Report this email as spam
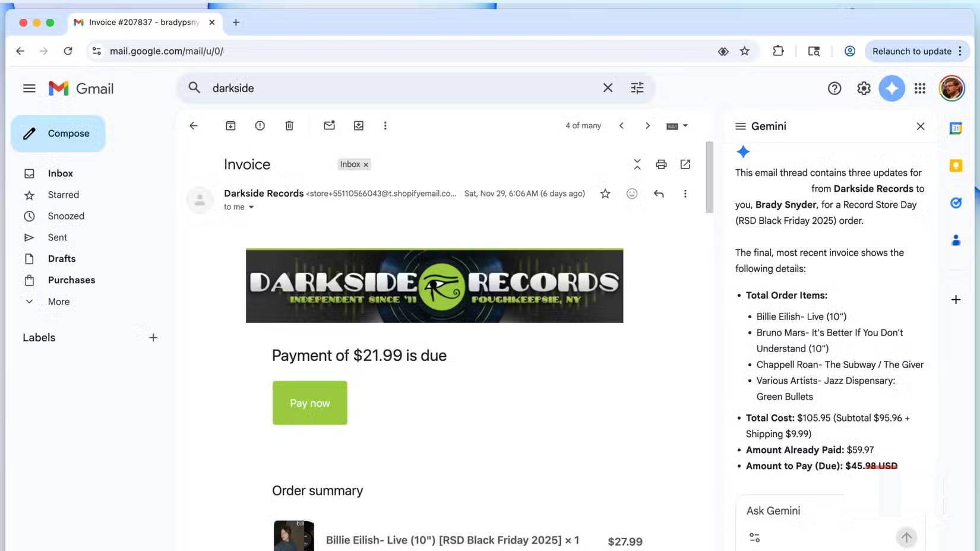Screen dimensions: 980x551 point(260,126)
